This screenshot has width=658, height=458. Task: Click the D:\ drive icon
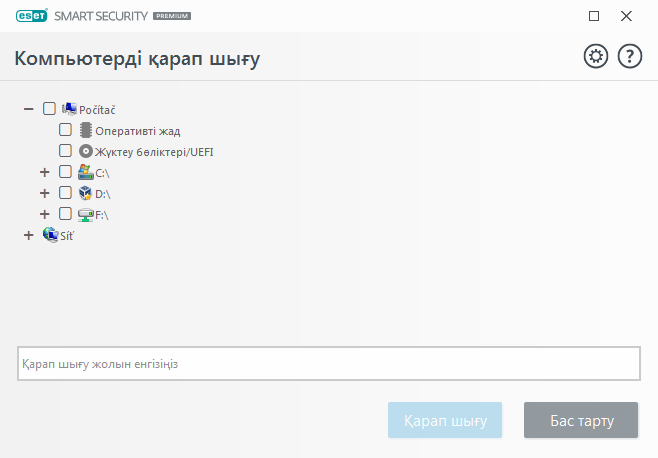[x=86, y=193]
